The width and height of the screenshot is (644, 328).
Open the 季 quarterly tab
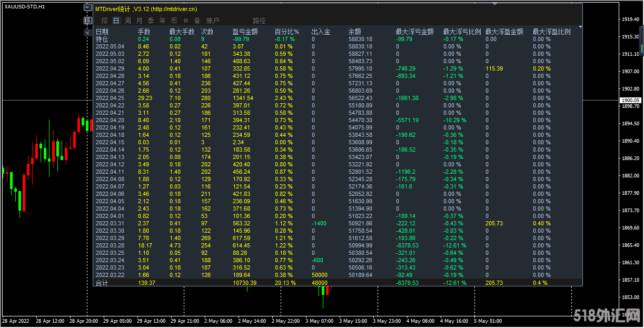tap(151, 21)
